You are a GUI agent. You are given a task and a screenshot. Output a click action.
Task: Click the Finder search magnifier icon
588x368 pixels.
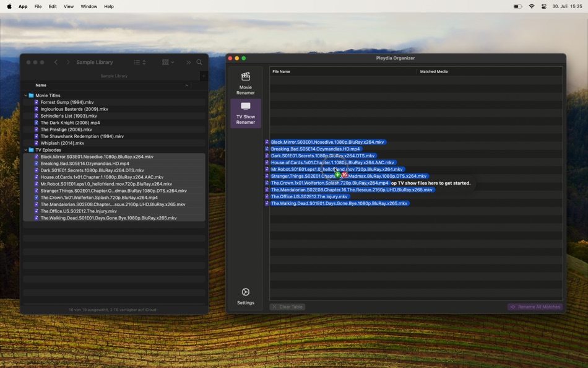(199, 63)
